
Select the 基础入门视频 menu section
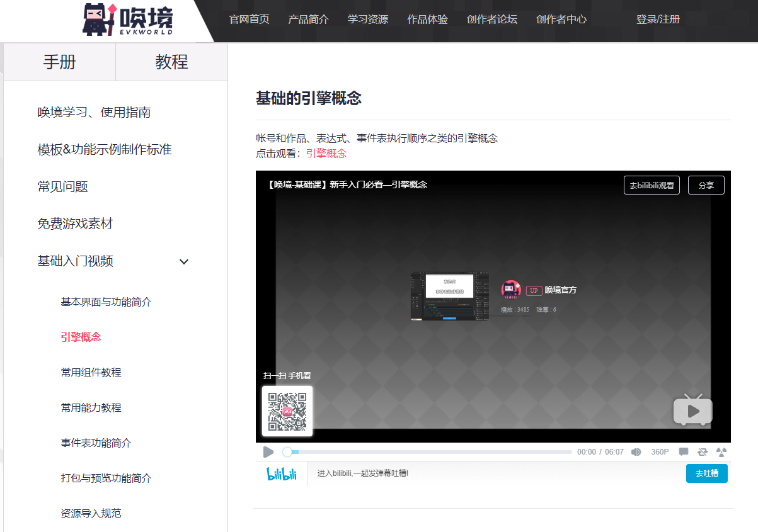tap(76, 261)
